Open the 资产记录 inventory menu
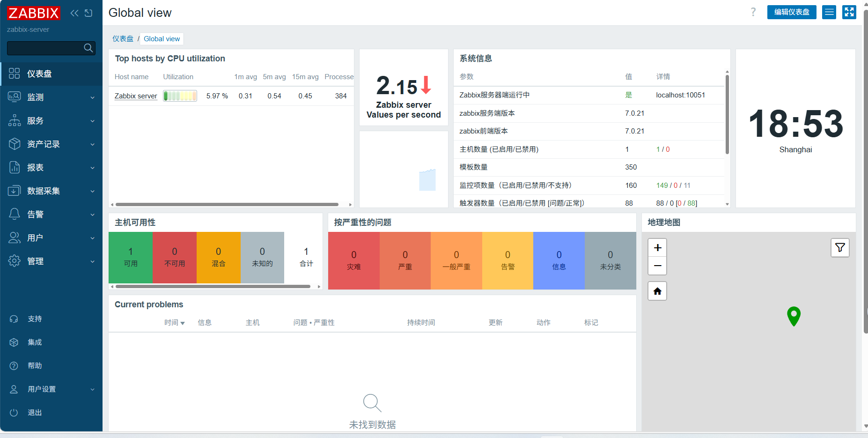 51,144
